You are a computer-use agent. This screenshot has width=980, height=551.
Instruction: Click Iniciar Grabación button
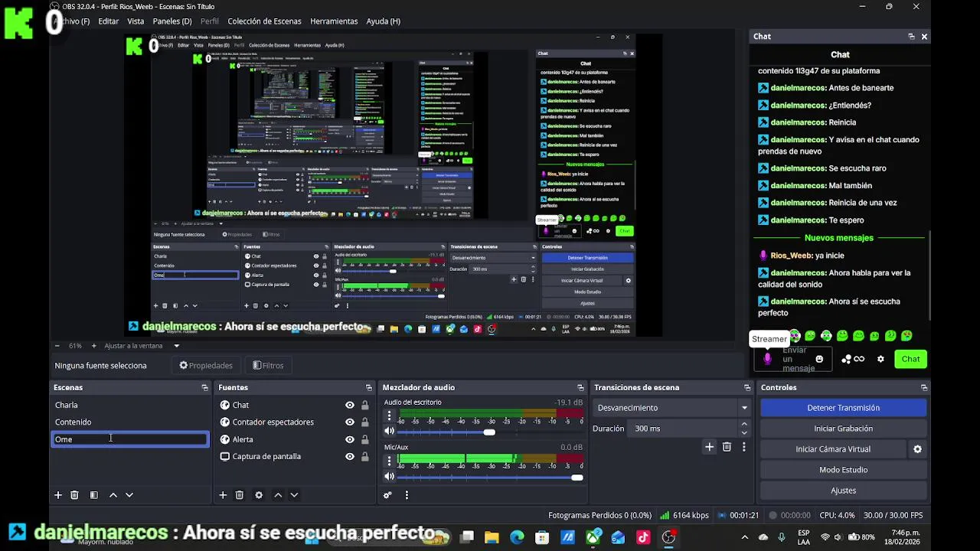(x=843, y=429)
